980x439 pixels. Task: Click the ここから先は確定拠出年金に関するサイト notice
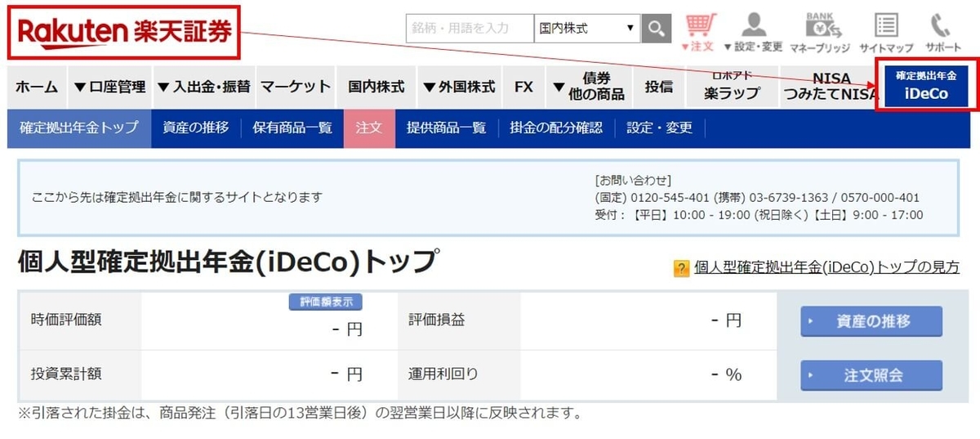point(177,197)
